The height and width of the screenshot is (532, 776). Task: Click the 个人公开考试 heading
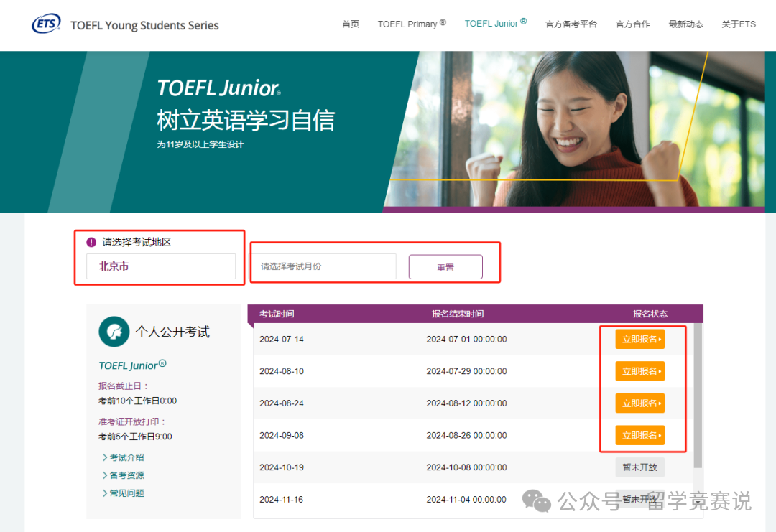tap(172, 331)
